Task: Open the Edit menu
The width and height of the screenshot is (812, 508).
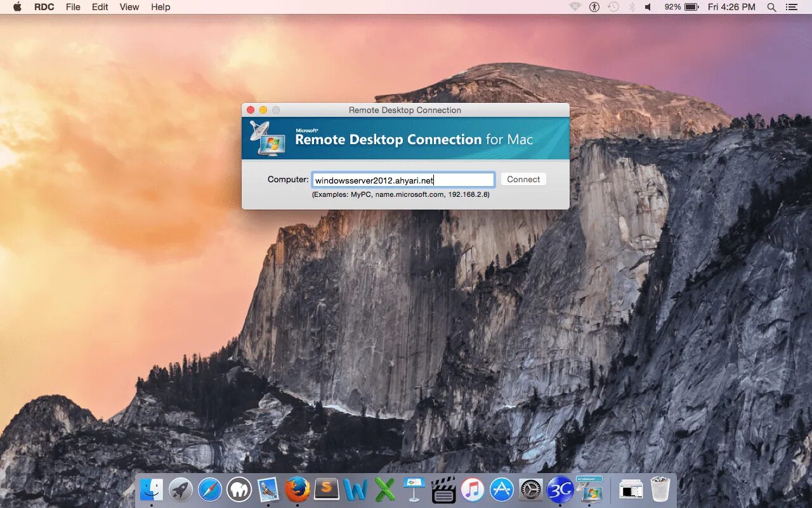Action: click(x=100, y=7)
